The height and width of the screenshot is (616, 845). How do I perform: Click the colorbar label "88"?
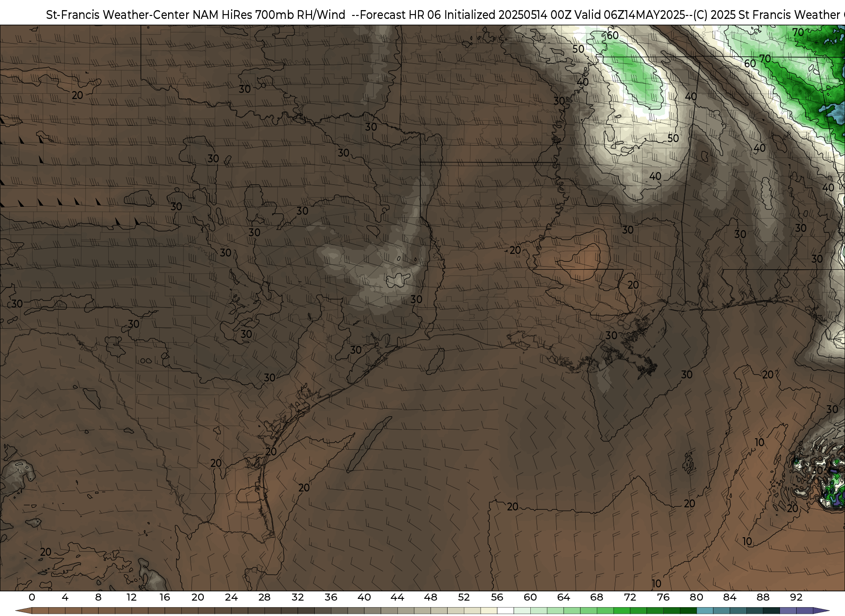click(x=763, y=598)
